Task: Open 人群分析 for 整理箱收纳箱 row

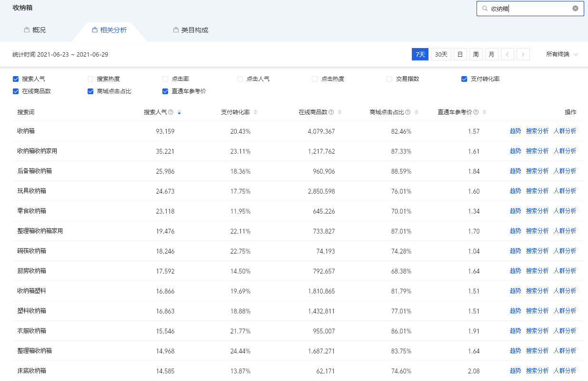Action: pos(565,351)
